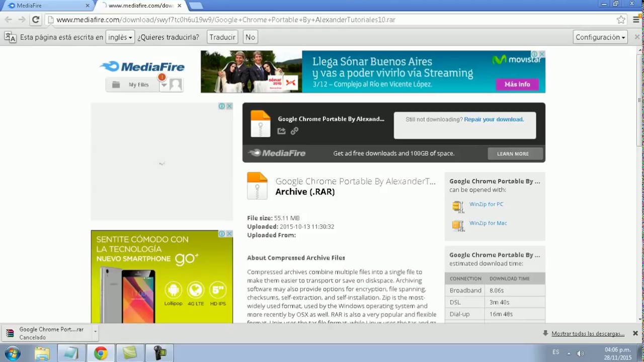This screenshot has width=644, height=362.
Task: Close the downloads bar
Action: pyautogui.click(x=635, y=333)
